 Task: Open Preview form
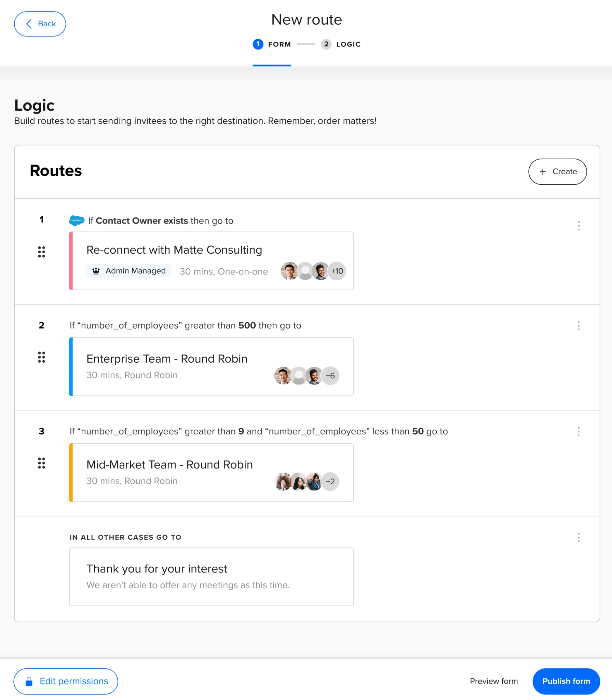pyautogui.click(x=493, y=681)
